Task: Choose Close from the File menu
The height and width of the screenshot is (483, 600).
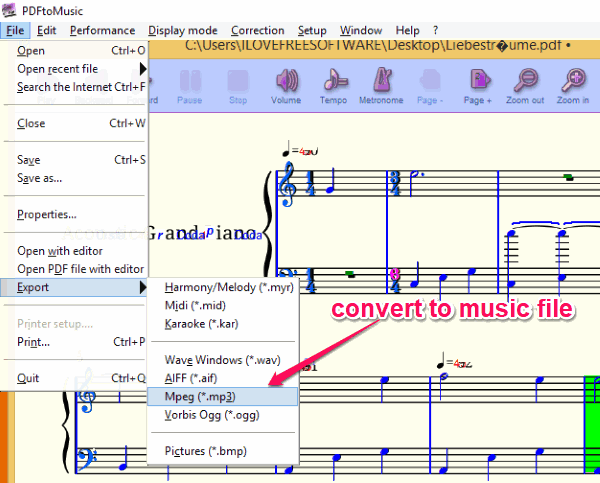Action: 75,123
